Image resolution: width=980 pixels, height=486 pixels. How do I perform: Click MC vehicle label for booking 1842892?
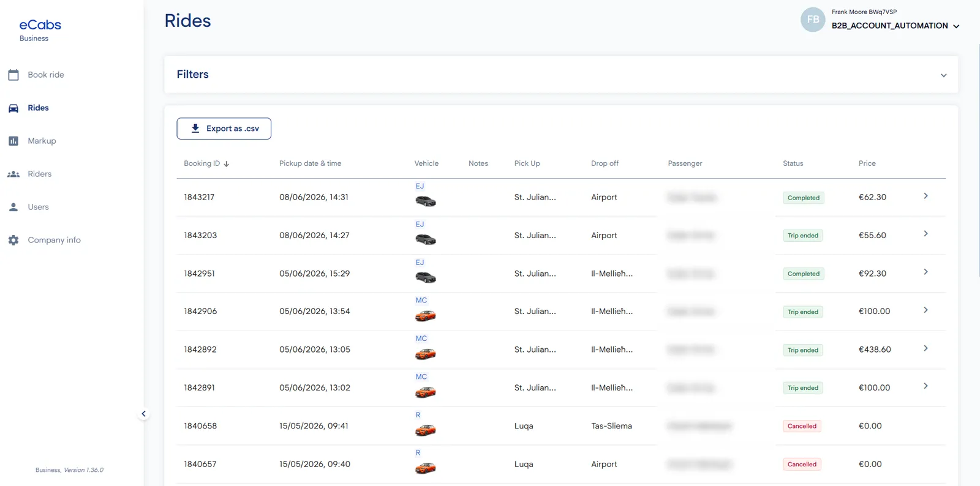421,338
